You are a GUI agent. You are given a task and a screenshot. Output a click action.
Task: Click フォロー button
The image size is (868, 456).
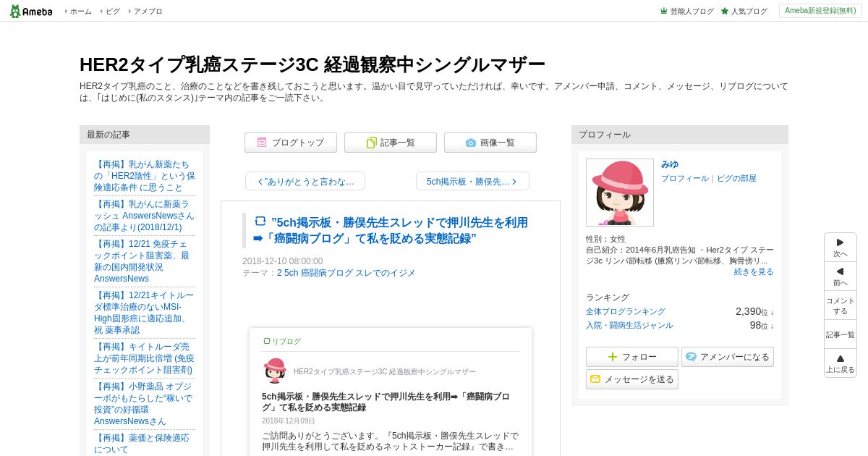pyautogui.click(x=632, y=357)
